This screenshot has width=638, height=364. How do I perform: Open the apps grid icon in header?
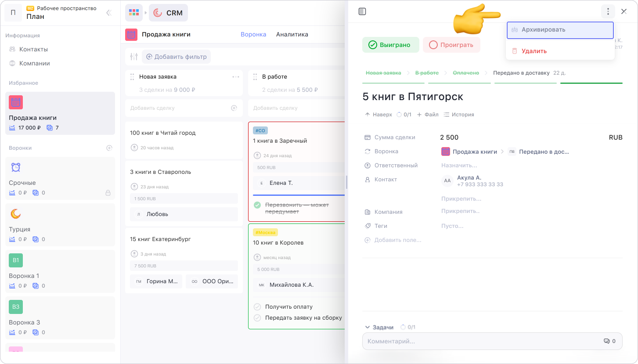coord(133,13)
